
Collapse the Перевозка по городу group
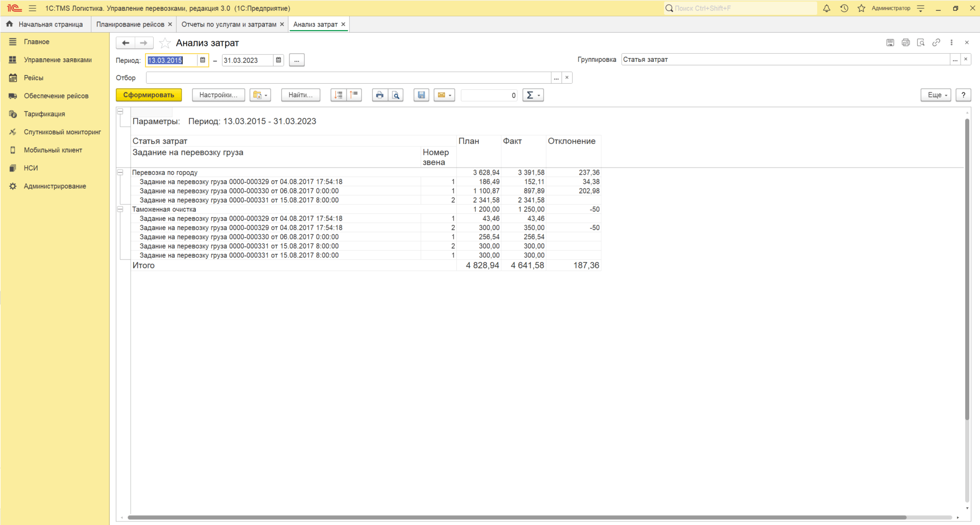click(x=120, y=173)
